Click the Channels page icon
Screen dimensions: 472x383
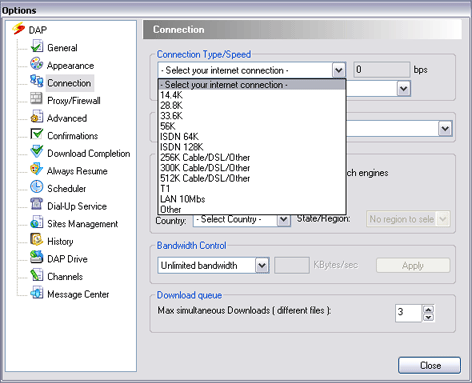[x=37, y=275]
